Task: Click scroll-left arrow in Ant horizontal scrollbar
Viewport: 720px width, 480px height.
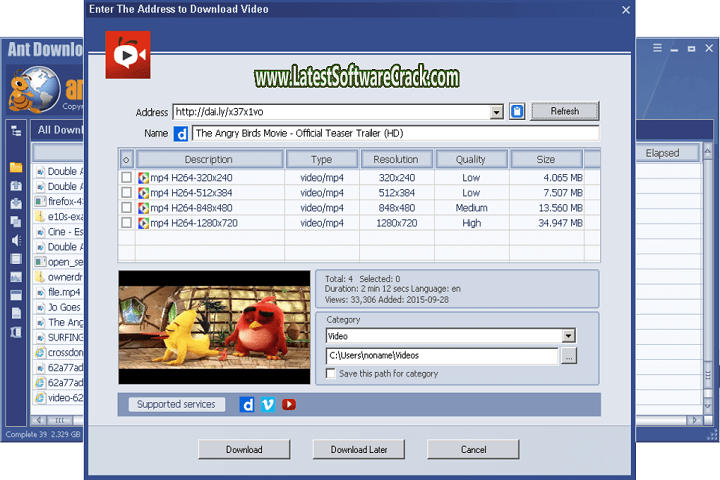Action: pos(39,420)
